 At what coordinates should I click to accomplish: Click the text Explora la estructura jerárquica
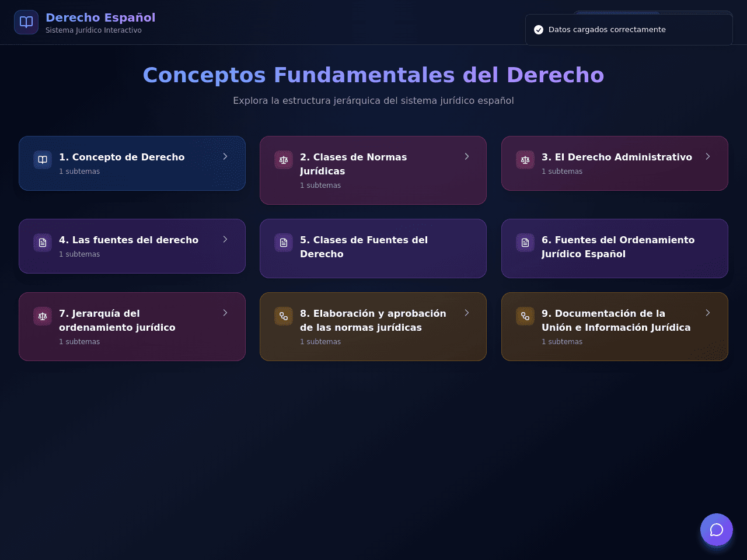tap(373, 100)
